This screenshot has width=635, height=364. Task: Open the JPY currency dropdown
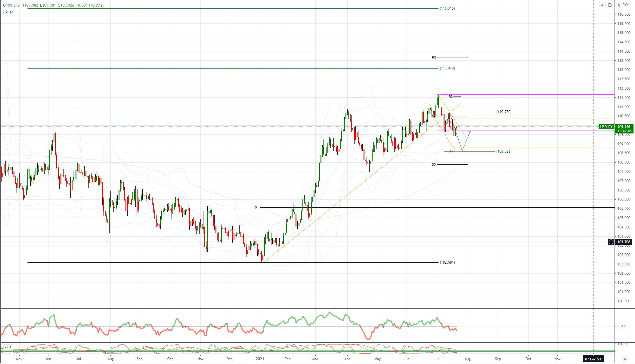coord(625,5)
